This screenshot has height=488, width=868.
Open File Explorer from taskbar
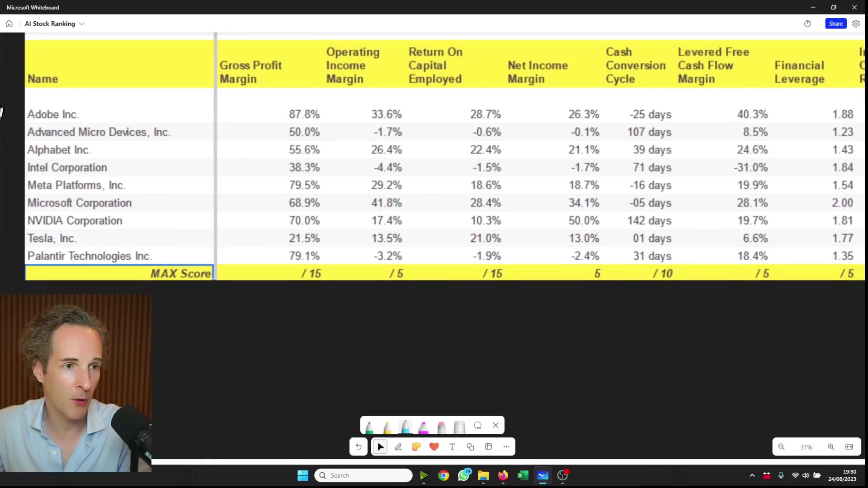(x=483, y=475)
